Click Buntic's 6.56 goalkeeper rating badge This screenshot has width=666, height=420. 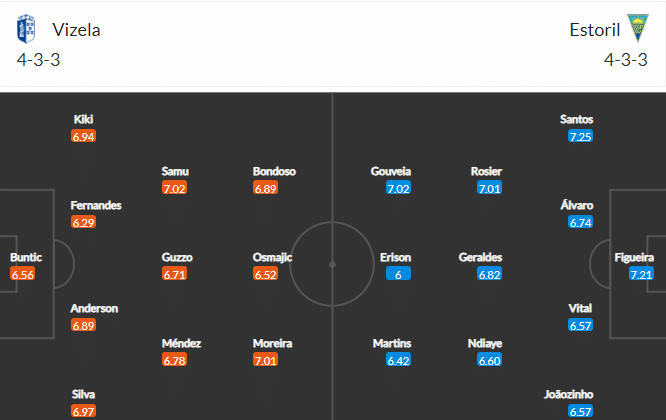(23, 274)
